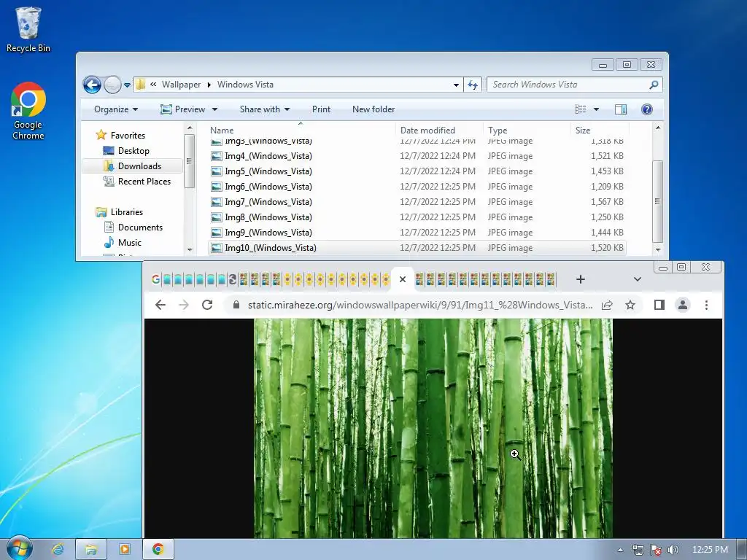This screenshot has height=560, width=747.
Task: Close the active Chrome tab
Action: click(x=403, y=279)
